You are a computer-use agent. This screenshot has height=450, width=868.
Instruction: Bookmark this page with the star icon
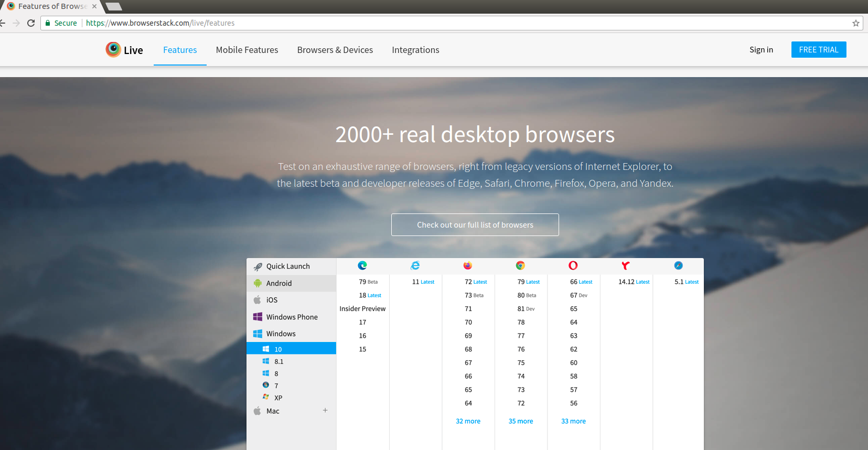click(856, 23)
